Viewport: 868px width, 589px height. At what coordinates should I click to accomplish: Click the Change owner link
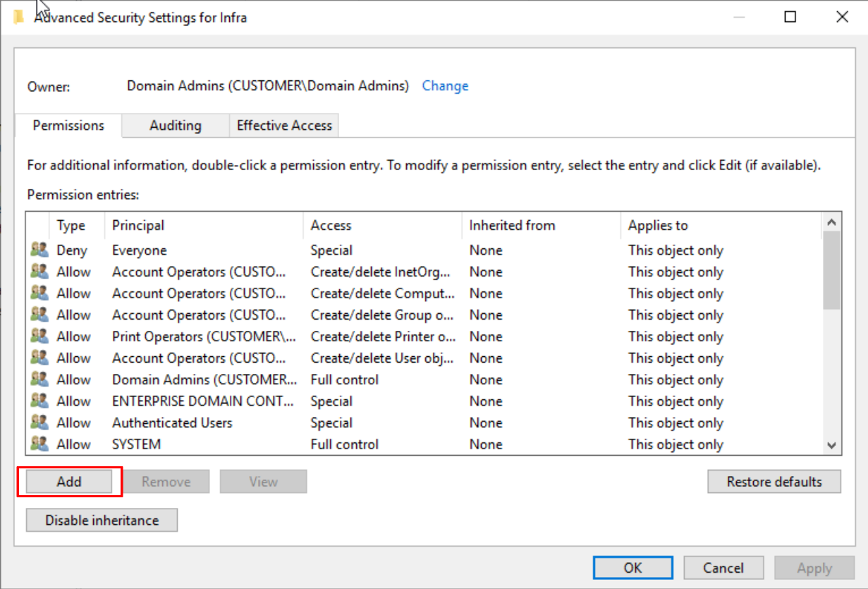[445, 86]
